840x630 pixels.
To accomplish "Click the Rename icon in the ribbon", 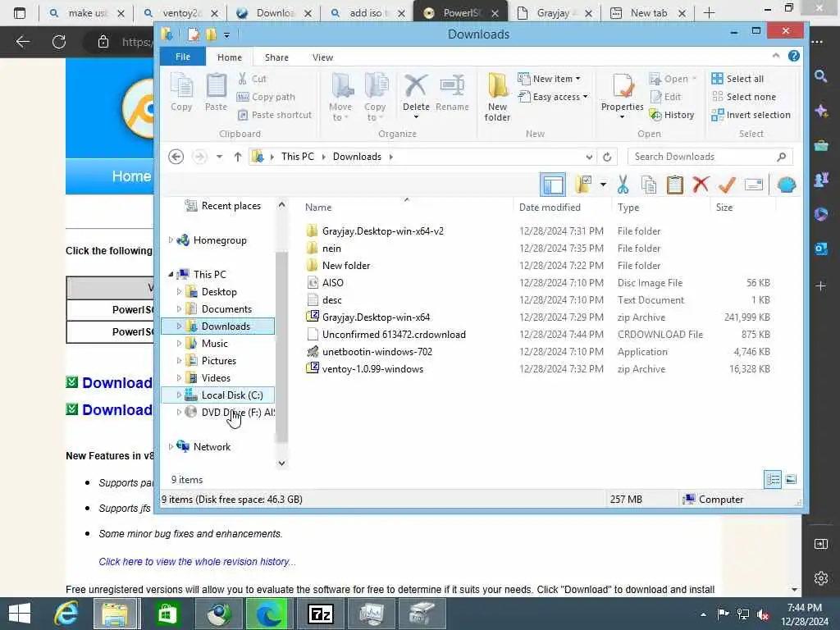I will [452, 94].
